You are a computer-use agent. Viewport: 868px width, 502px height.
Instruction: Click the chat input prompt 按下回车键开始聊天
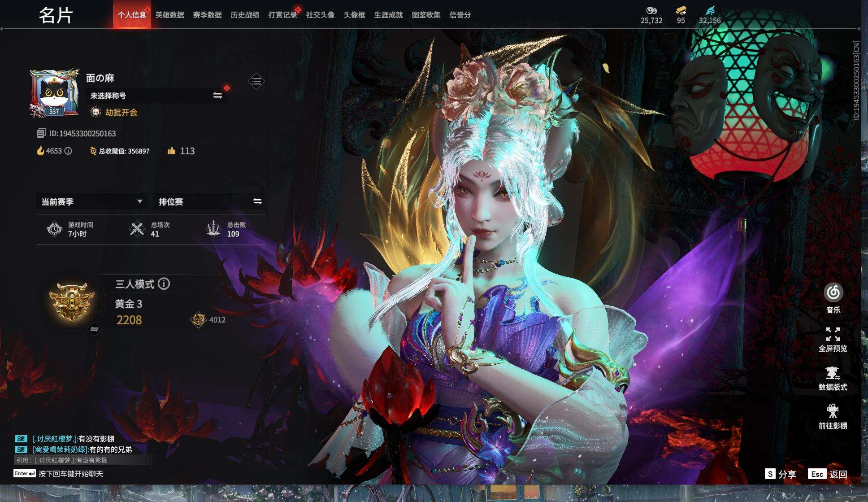[70, 474]
